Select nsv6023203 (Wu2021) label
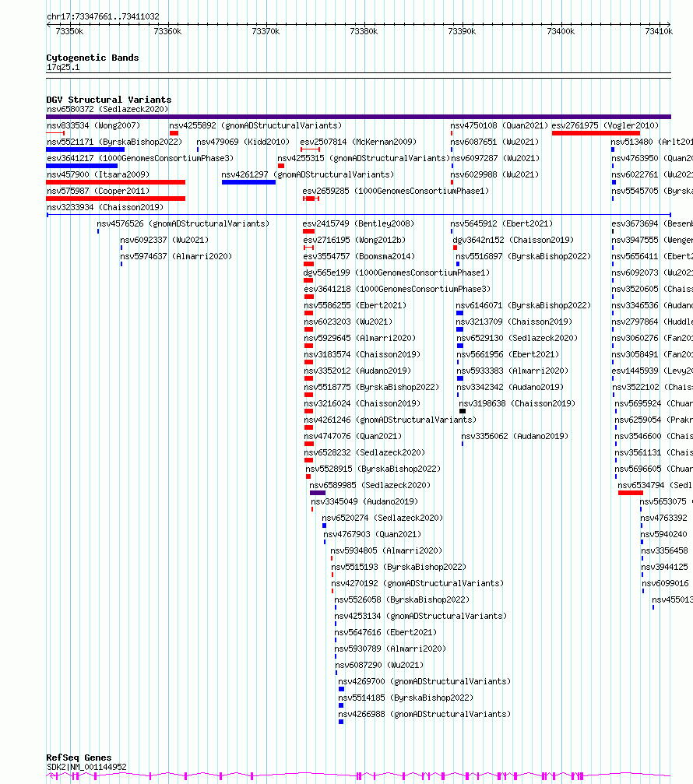 point(349,322)
